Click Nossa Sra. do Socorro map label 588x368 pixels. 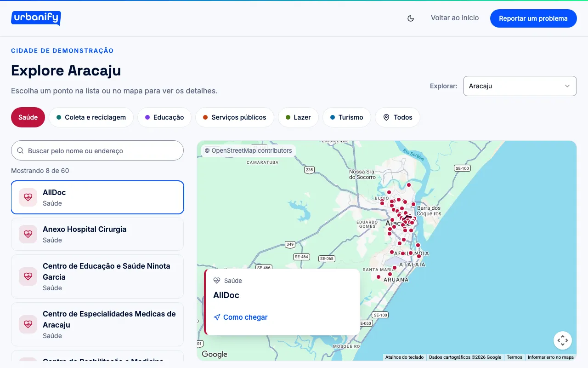point(362,174)
